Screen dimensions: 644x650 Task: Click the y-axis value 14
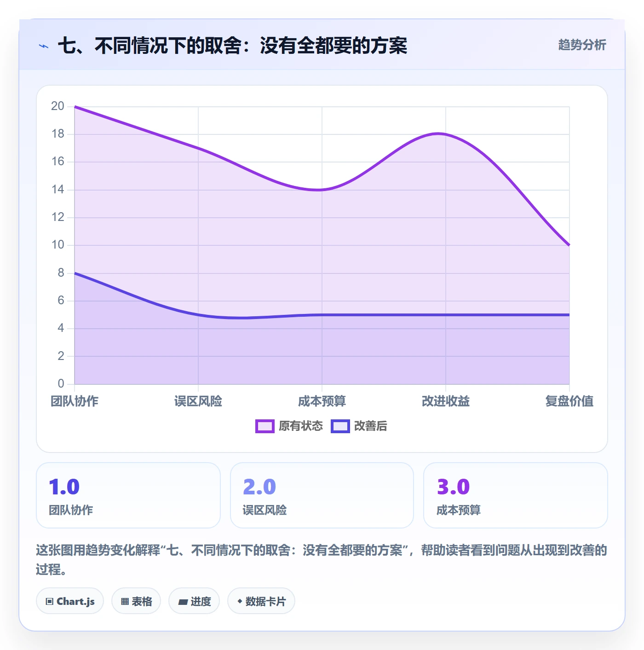point(58,190)
